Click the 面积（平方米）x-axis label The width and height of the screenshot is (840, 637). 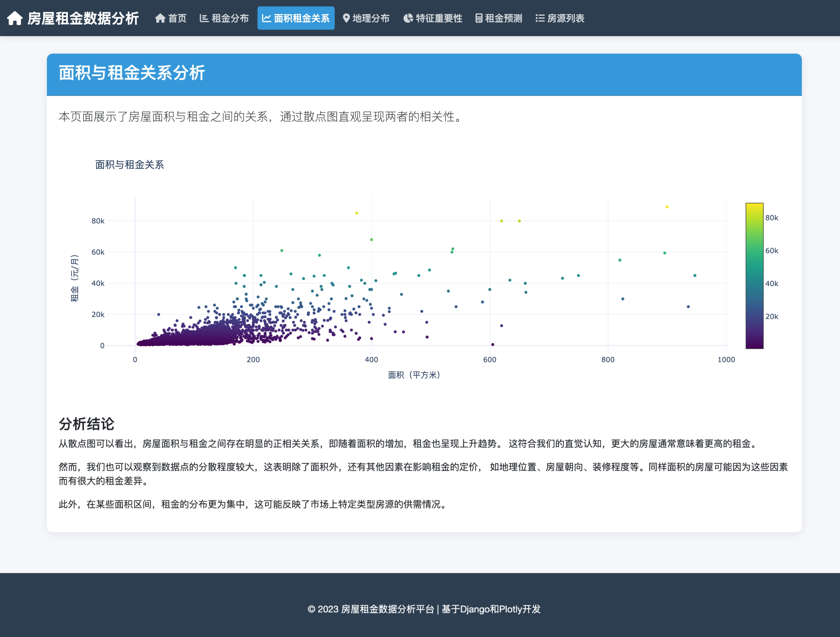414,375
